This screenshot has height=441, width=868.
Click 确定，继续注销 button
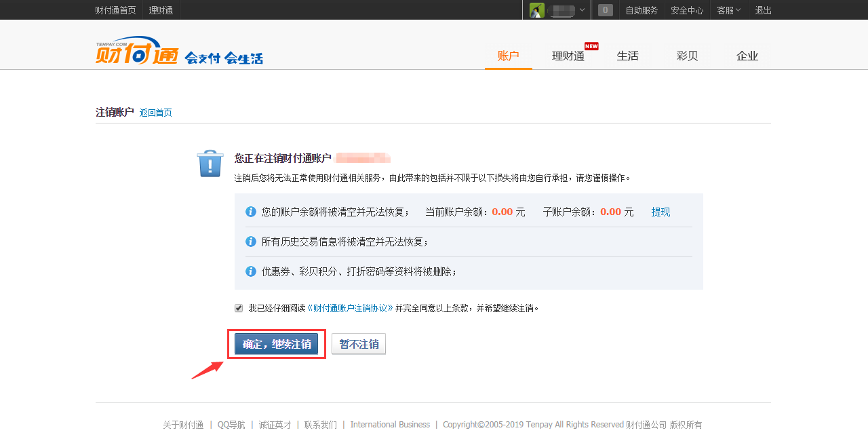click(x=277, y=344)
